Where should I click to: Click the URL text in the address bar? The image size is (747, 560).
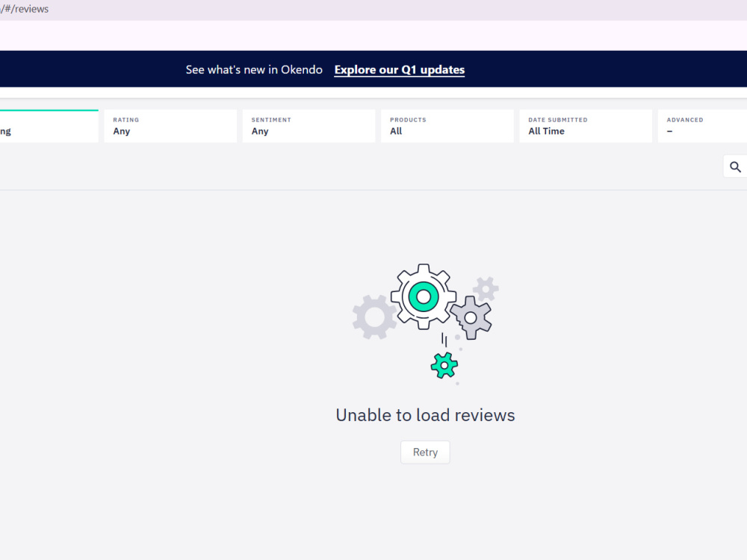(x=25, y=9)
